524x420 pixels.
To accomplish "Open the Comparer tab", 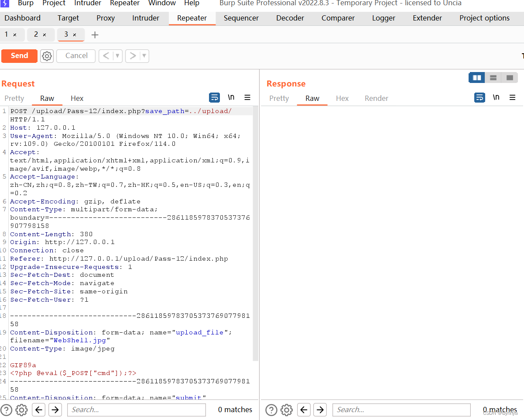I will 338,18.
